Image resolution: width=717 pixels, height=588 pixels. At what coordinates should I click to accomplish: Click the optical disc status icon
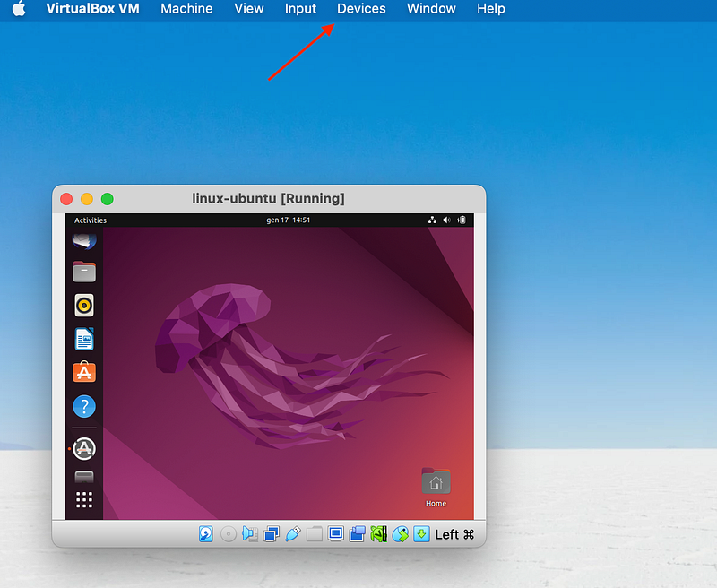coord(229,533)
